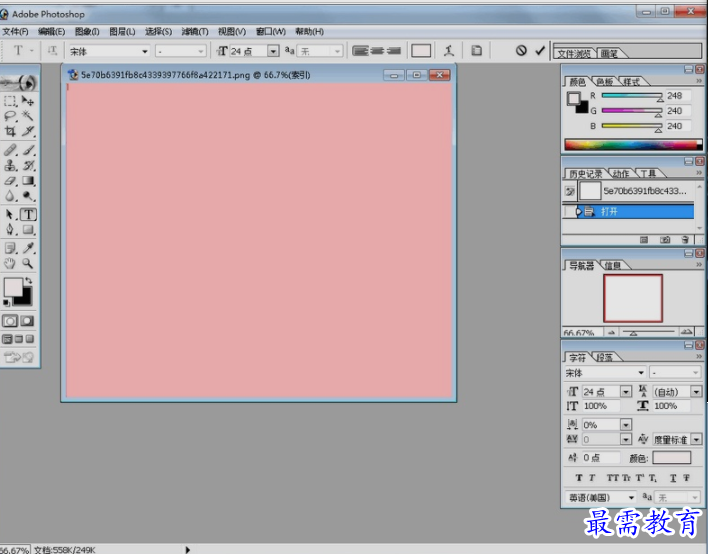
Task: Select the Lasso tool
Action: point(10,116)
